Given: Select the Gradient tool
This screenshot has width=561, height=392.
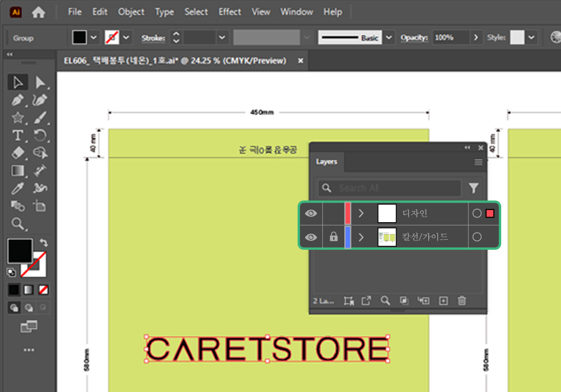Looking at the screenshot, I should pyautogui.click(x=18, y=171).
